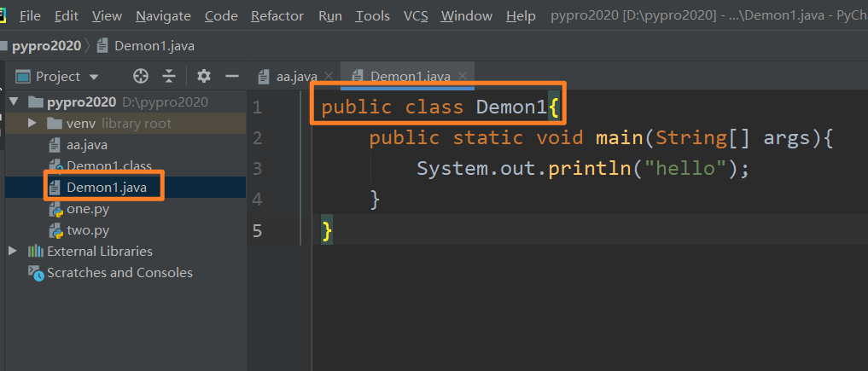Switch to the aa.java editor tab
Screen dimensions: 868x371
(297, 76)
